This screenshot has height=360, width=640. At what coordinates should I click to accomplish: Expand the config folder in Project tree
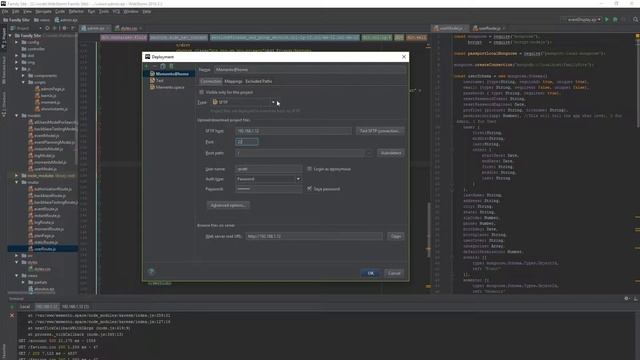click(x=17, y=42)
